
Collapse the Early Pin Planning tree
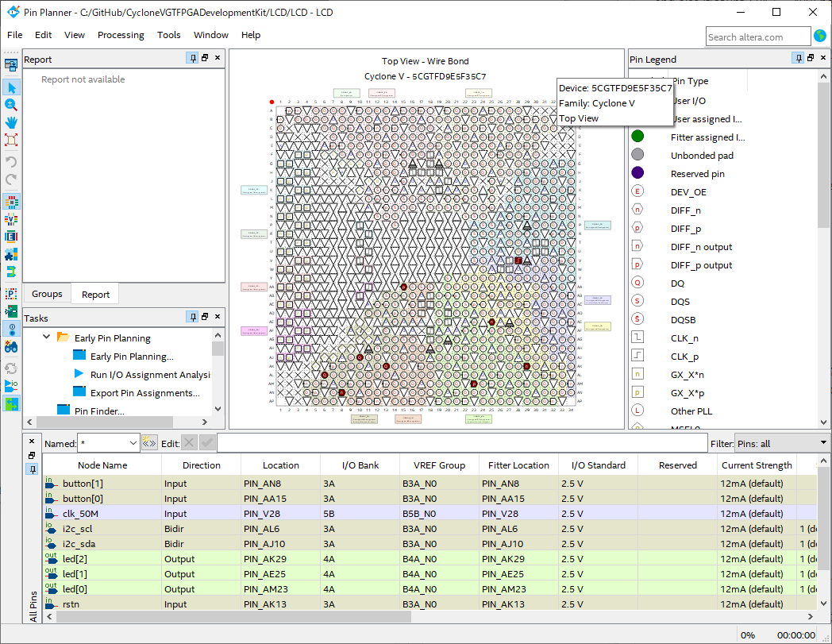click(x=45, y=337)
